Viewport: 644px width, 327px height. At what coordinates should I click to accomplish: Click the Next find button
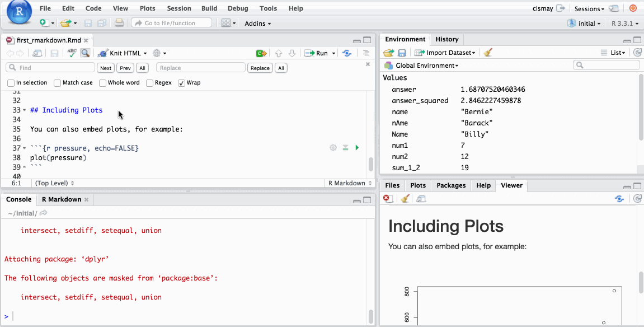pyautogui.click(x=105, y=68)
